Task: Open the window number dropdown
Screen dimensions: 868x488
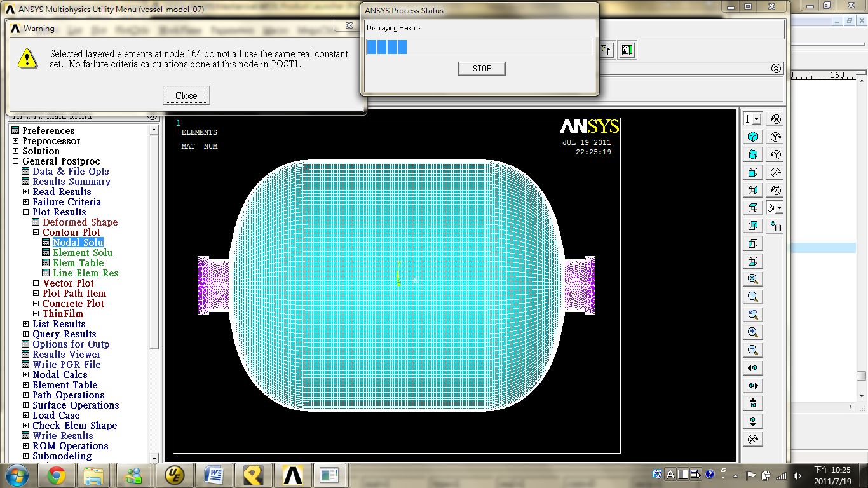Action: (x=753, y=119)
